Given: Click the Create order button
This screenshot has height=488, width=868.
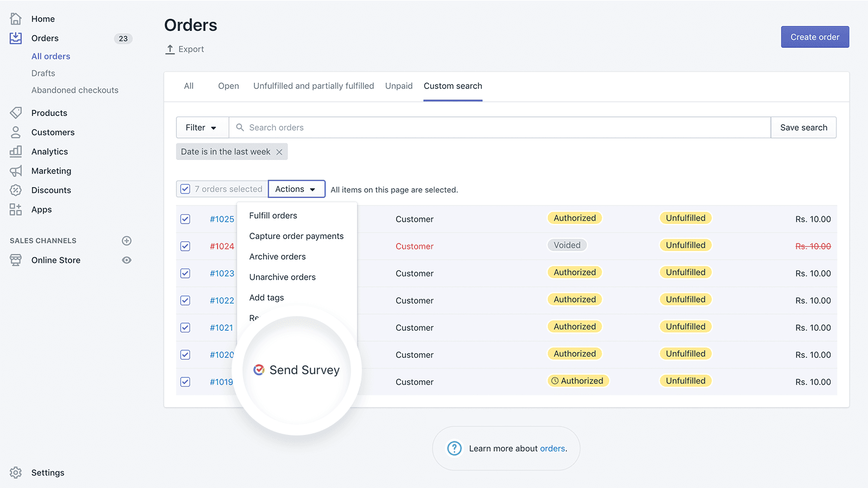Looking at the screenshot, I should point(814,37).
